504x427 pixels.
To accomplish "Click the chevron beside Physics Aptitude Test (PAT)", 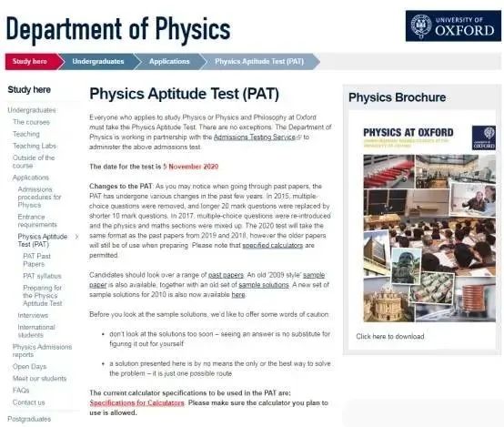I will pyautogui.click(x=76, y=237).
